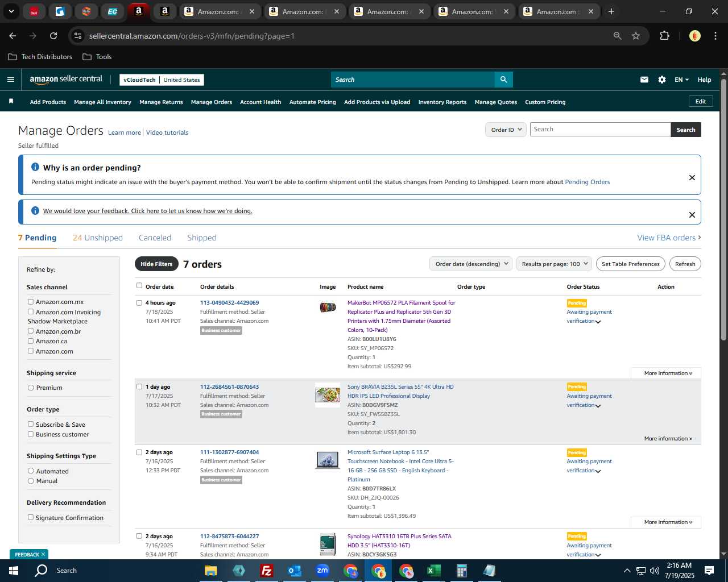Click the magnifier search button in header
This screenshot has width=728, height=582.
pyautogui.click(x=503, y=80)
